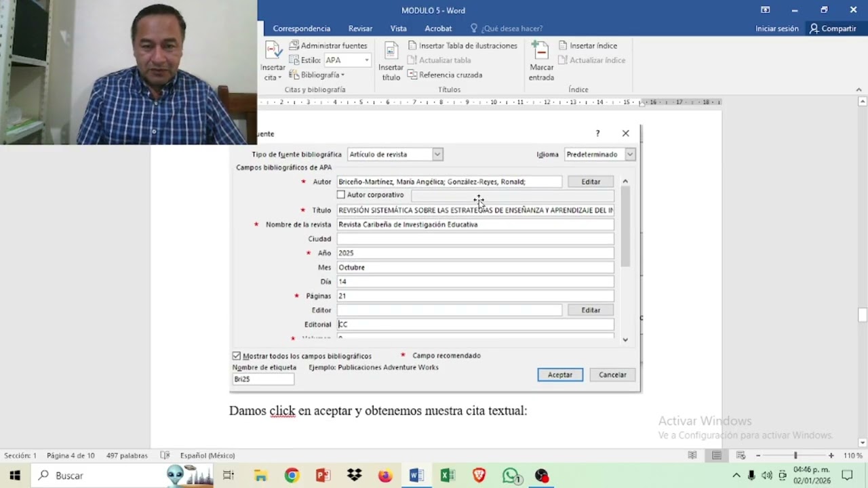Click the Año field
The width and height of the screenshot is (868, 488).
pos(475,253)
